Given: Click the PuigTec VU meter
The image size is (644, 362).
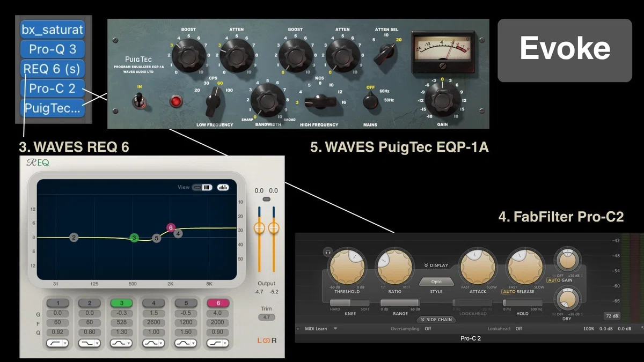Looking at the screenshot, I should tap(443, 52).
